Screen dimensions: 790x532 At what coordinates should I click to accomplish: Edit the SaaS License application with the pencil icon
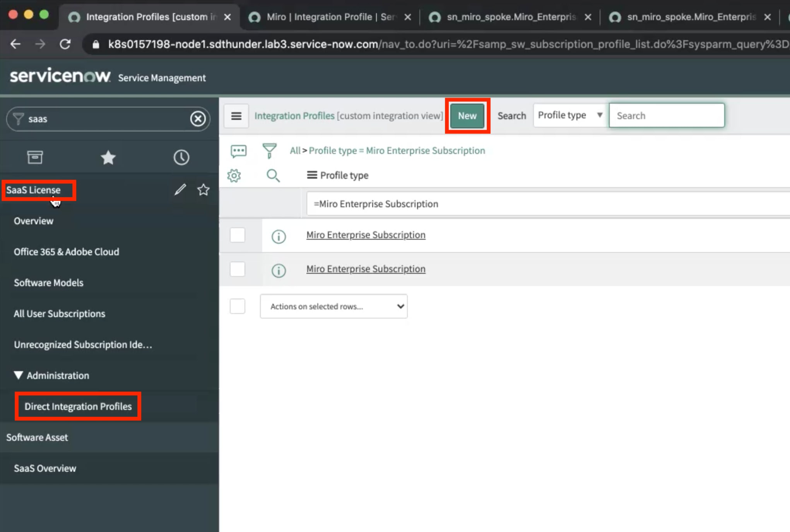click(x=180, y=189)
